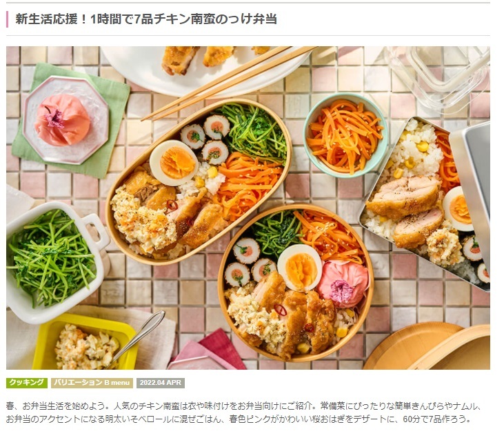This screenshot has height=438, width=504.
Task: Click the silver rectangular bento box
Action: pyautogui.click(x=427, y=203)
